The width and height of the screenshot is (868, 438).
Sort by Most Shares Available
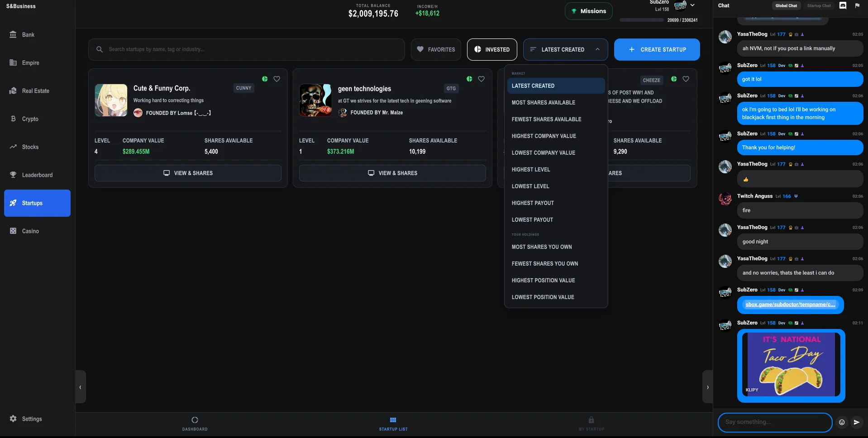coord(556,103)
